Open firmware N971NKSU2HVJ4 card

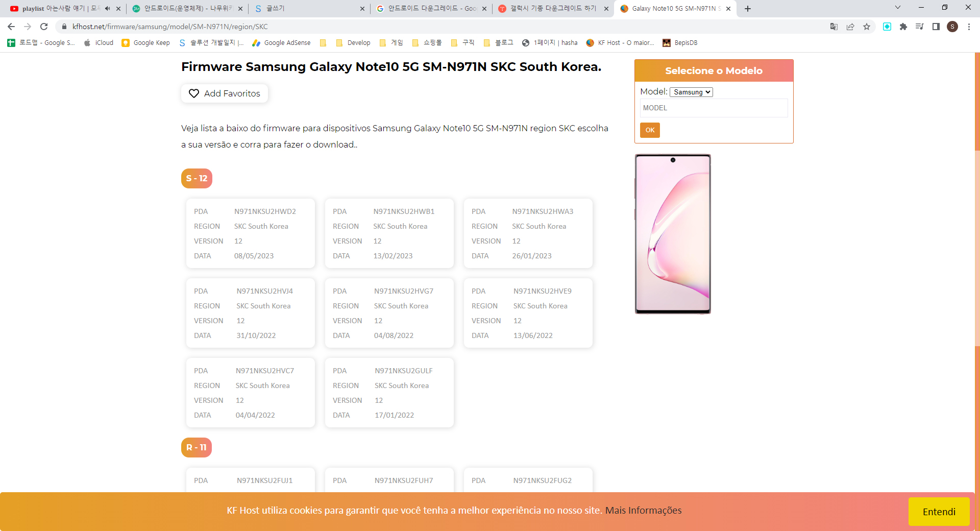[x=251, y=313]
